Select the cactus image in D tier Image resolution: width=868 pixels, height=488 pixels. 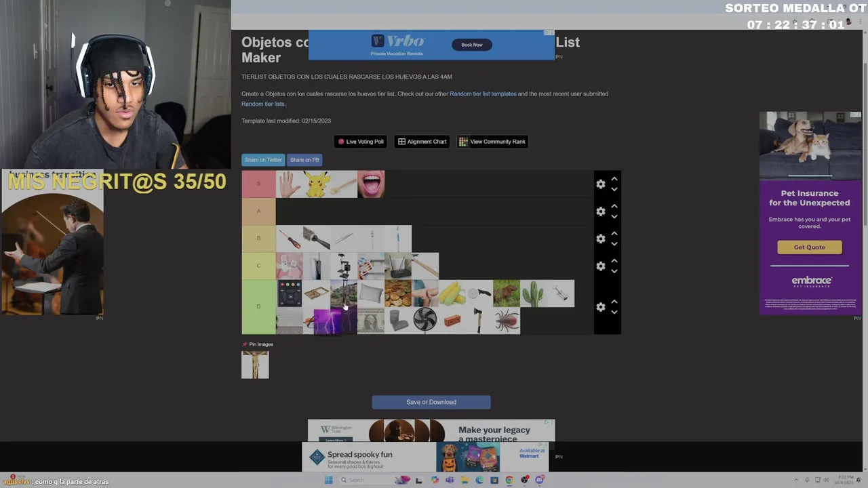click(534, 293)
